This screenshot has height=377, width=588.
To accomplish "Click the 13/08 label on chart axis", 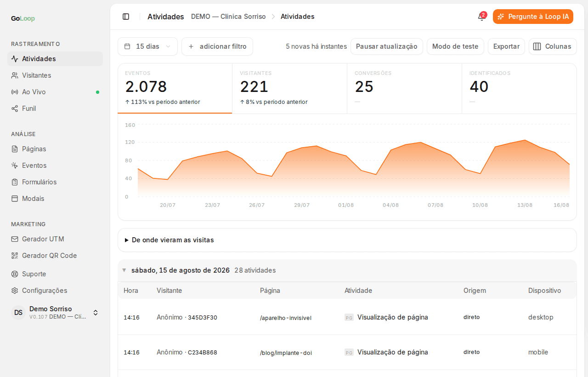I will tap(525, 205).
